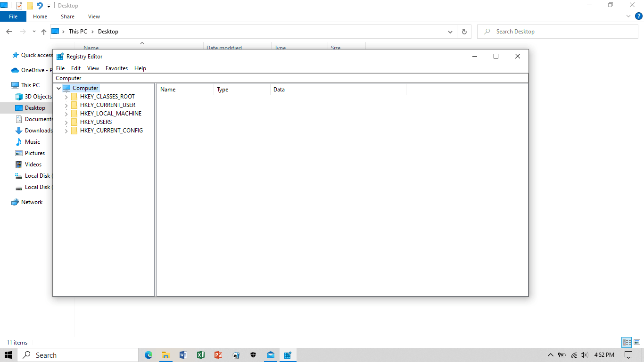Go back in File Explorer

click(x=9, y=32)
